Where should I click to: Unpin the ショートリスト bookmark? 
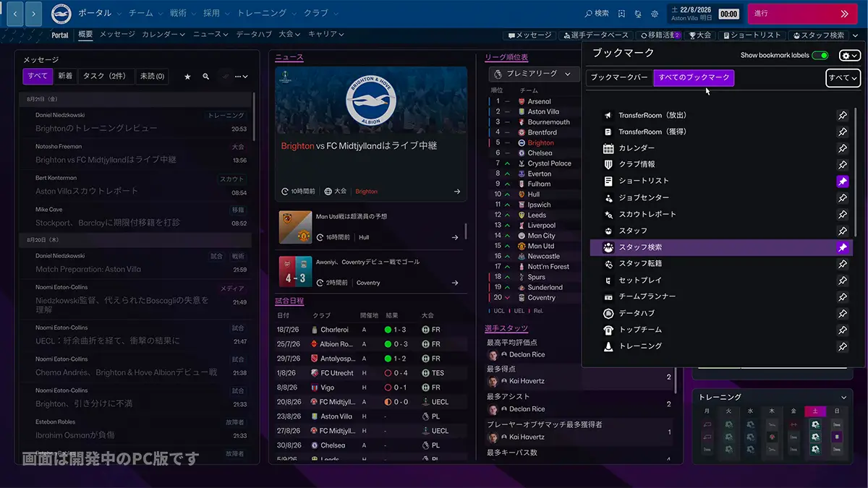[x=843, y=181]
